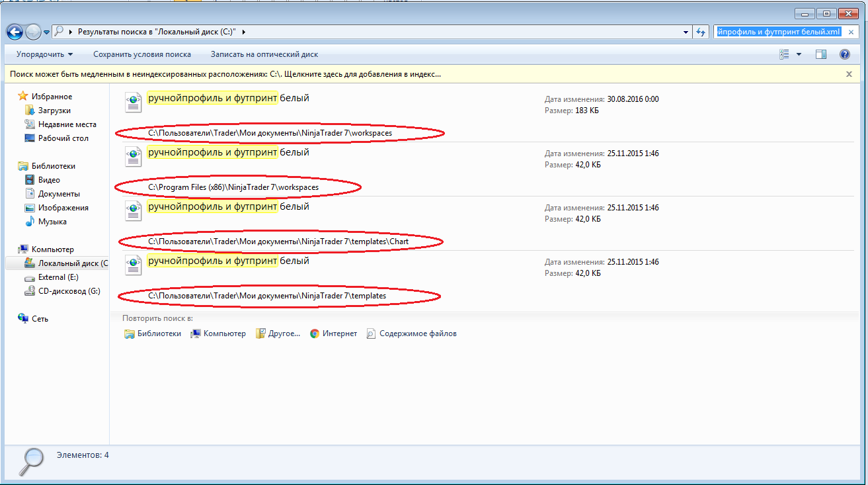Open the Упорядочить menu
Image resolution: width=868 pixels, height=485 pixels.
point(44,54)
